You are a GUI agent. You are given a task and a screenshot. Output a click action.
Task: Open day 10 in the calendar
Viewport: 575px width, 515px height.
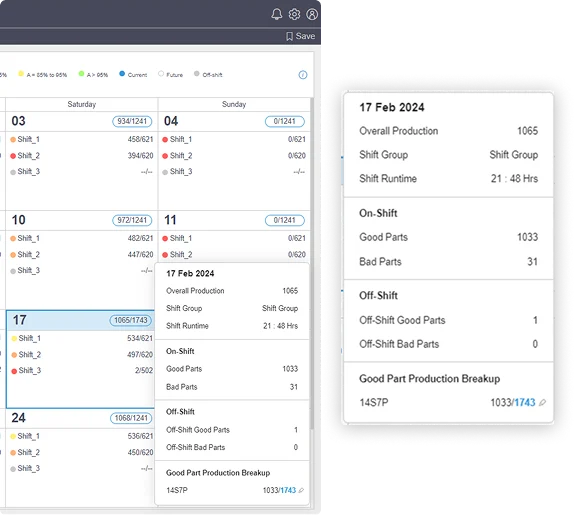coord(18,220)
